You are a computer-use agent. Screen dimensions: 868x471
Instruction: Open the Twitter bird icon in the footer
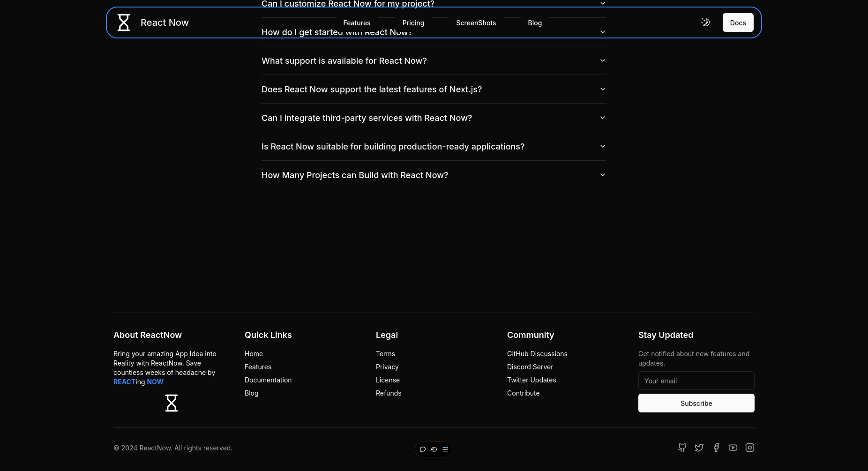[x=699, y=448]
